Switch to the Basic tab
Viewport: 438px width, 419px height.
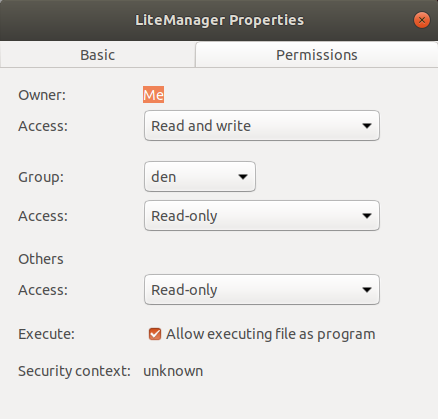pos(97,55)
